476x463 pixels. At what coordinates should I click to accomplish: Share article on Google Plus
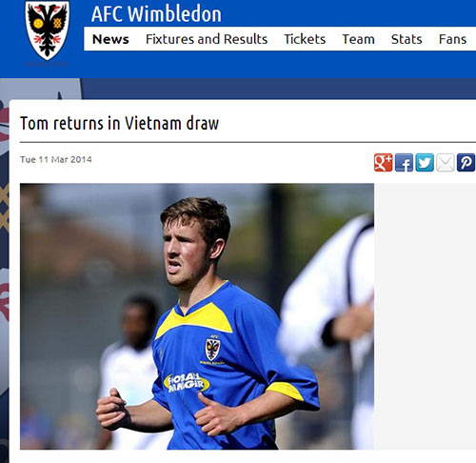[x=384, y=163]
